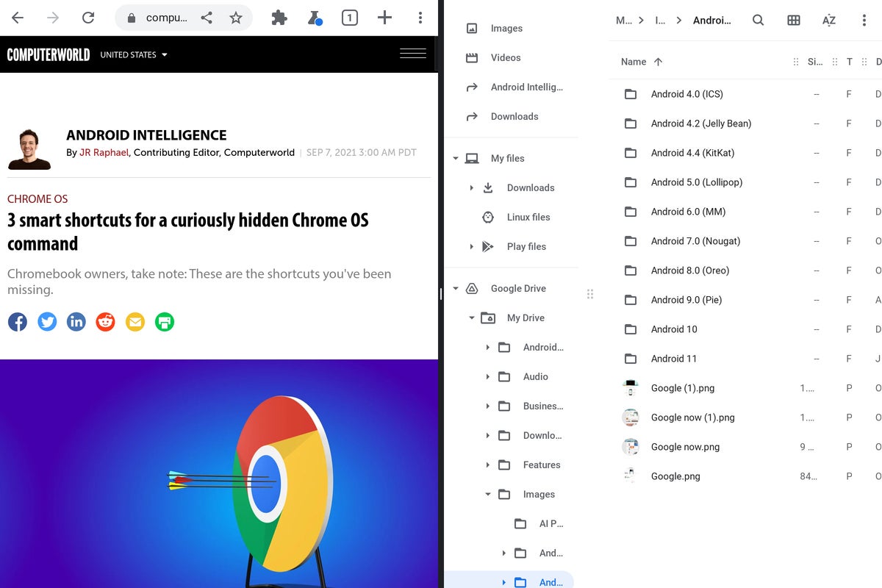Open the United States region dropdown

click(x=134, y=54)
